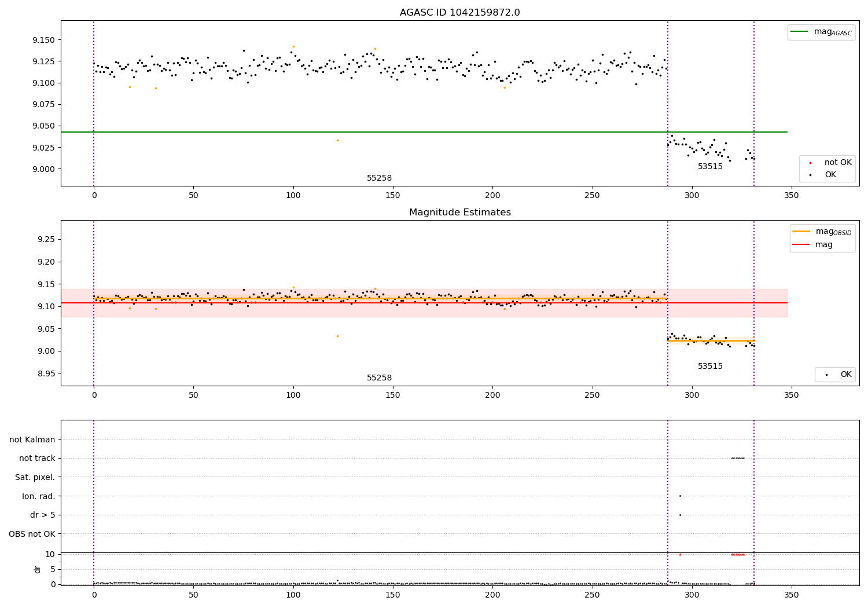868x608 pixels.
Task: Click the 'dr' y-axis label in bottom plot
Action: (38, 569)
